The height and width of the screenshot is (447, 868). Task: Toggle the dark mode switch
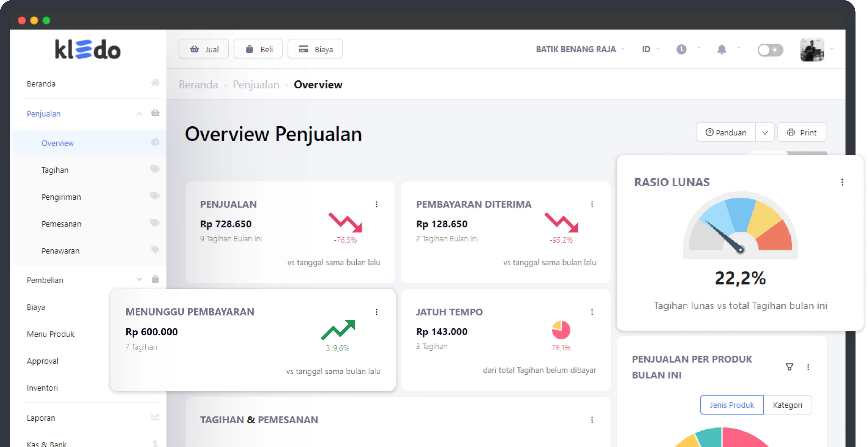point(770,50)
